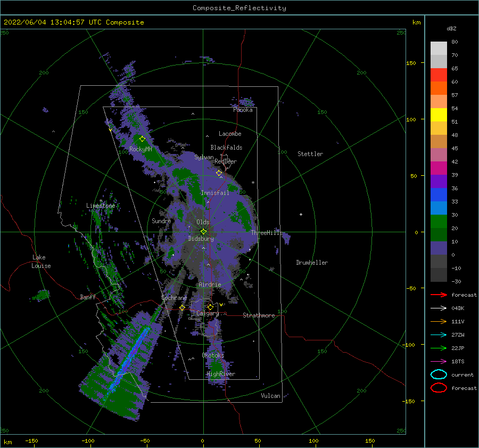The image size is (479, 448).
Task: Select the Ponoka label on the map
Action: pyautogui.click(x=243, y=110)
